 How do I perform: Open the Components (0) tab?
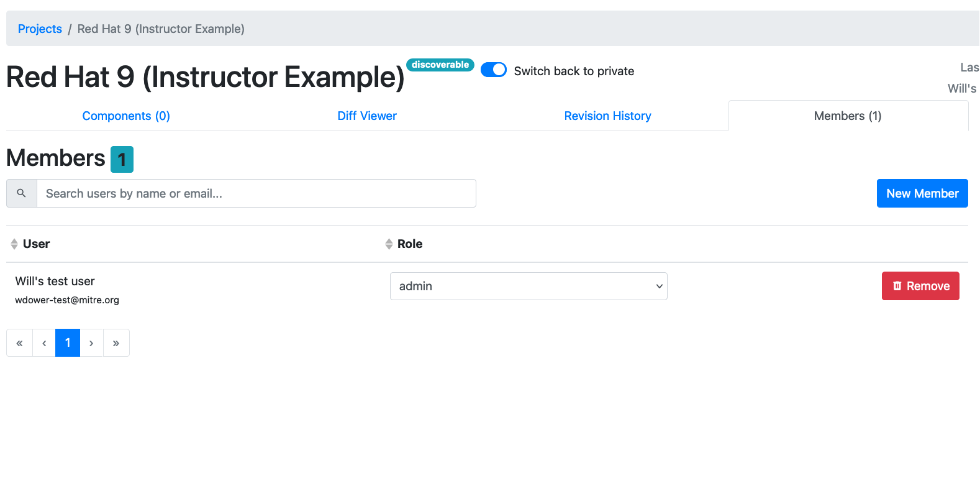pyautogui.click(x=126, y=116)
